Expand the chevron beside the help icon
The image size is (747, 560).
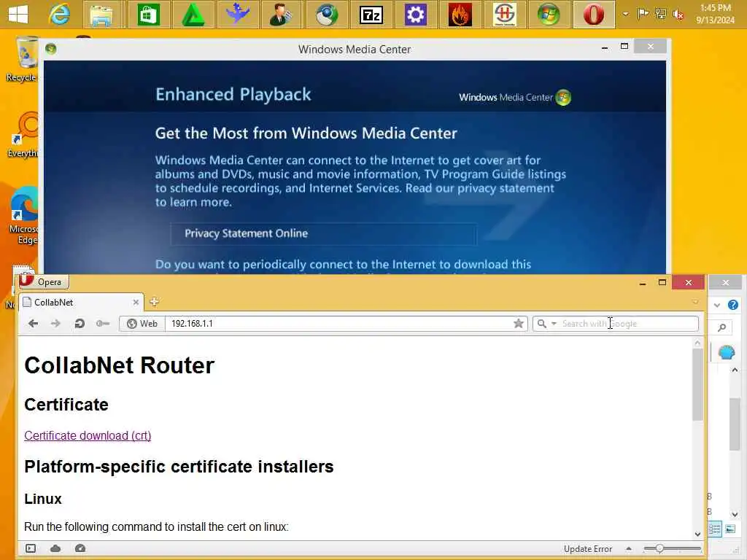(x=717, y=306)
